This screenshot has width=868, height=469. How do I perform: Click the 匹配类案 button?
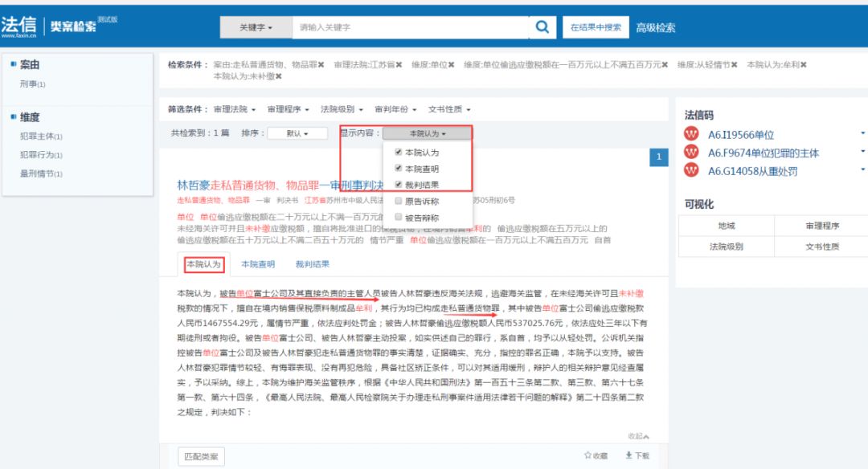click(x=201, y=456)
